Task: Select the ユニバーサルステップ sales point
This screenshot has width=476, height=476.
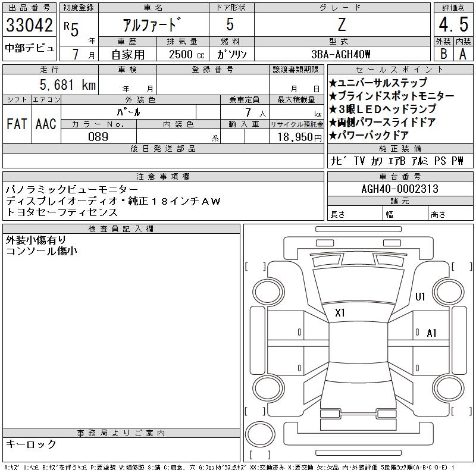Action: coord(378,83)
